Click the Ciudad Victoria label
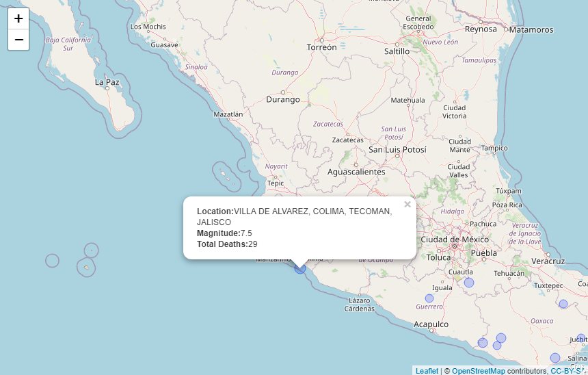Image resolution: width=588 pixels, height=375 pixels. click(x=455, y=112)
